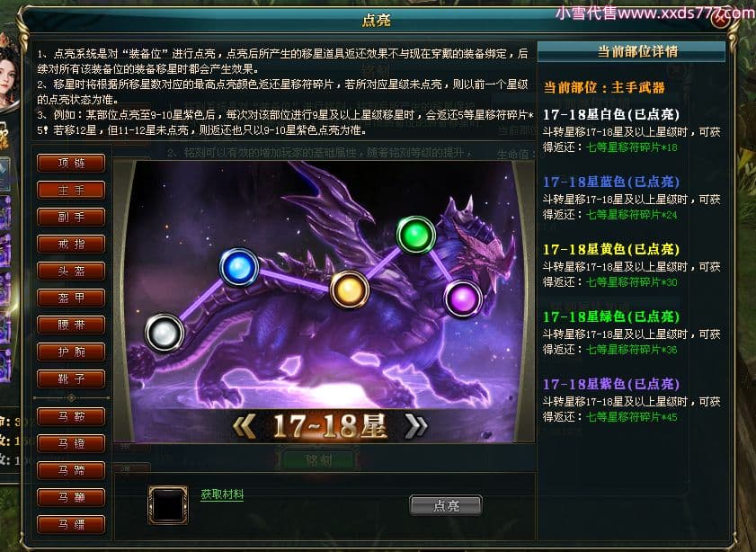Select the yellow star orb
The height and width of the screenshot is (552, 756).
tap(350, 289)
